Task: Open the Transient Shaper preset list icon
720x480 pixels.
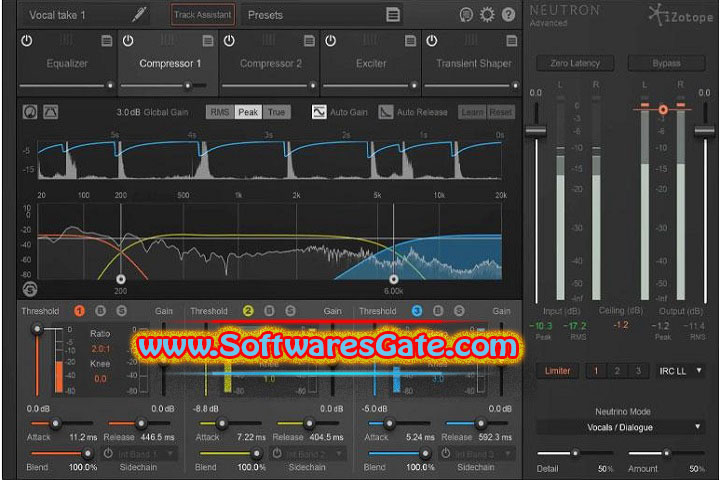Action: click(x=512, y=41)
